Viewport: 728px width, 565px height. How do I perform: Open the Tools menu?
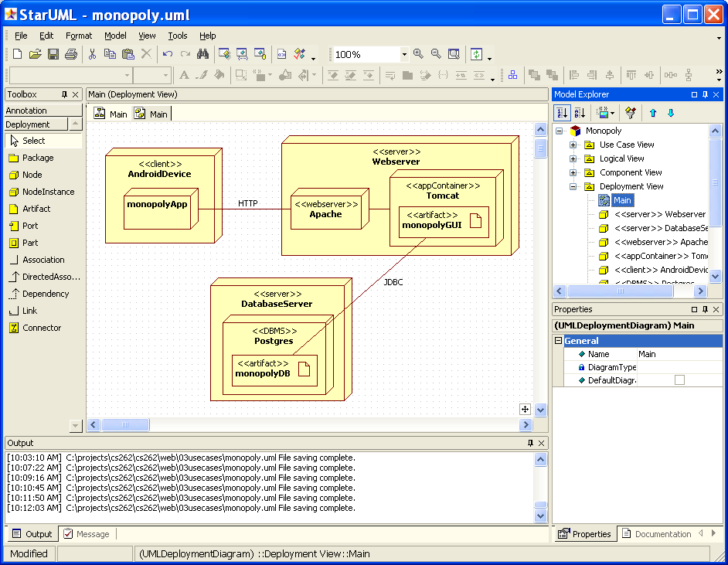177,36
